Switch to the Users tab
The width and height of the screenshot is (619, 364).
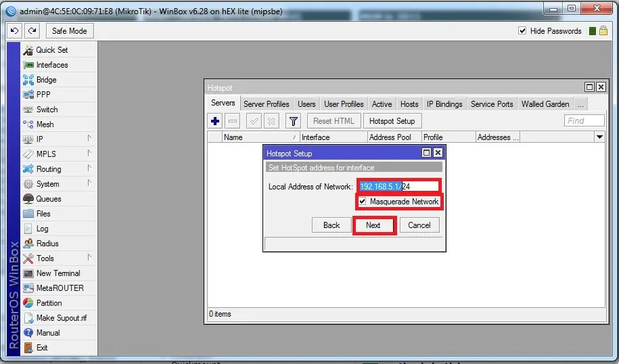pyautogui.click(x=306, y=104)
